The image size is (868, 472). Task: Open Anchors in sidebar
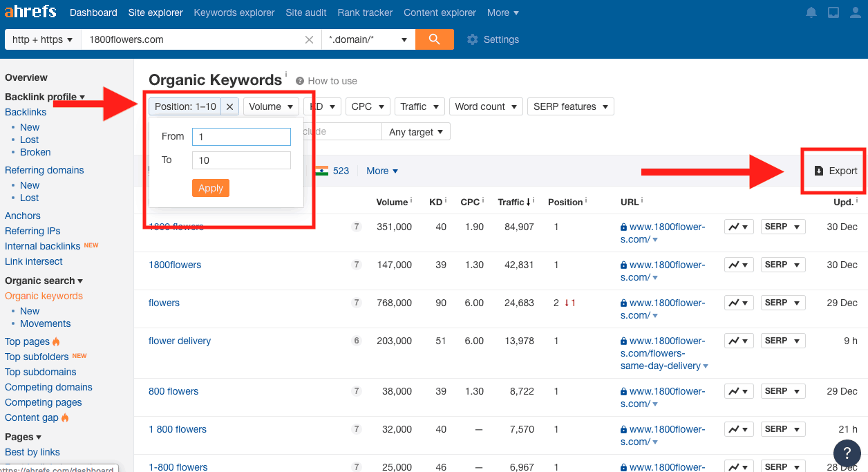pos(23,216)
